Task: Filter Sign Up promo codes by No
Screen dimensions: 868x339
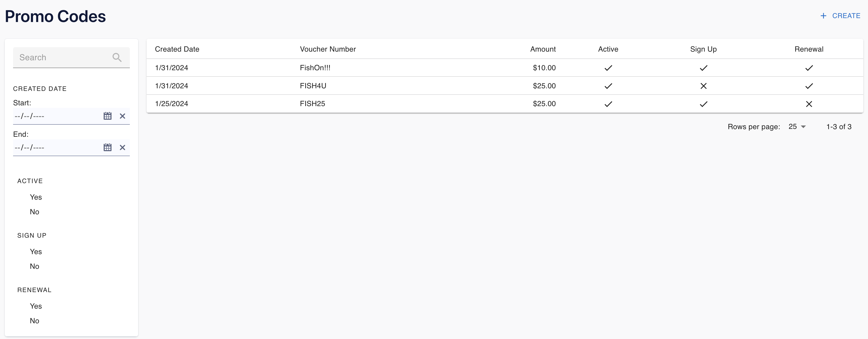Action: point(34,266)
